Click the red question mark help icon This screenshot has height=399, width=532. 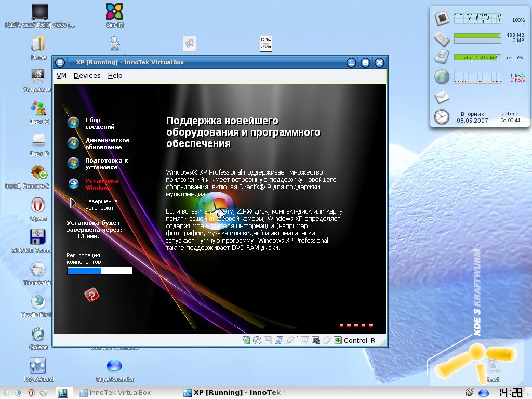(91, 295)
